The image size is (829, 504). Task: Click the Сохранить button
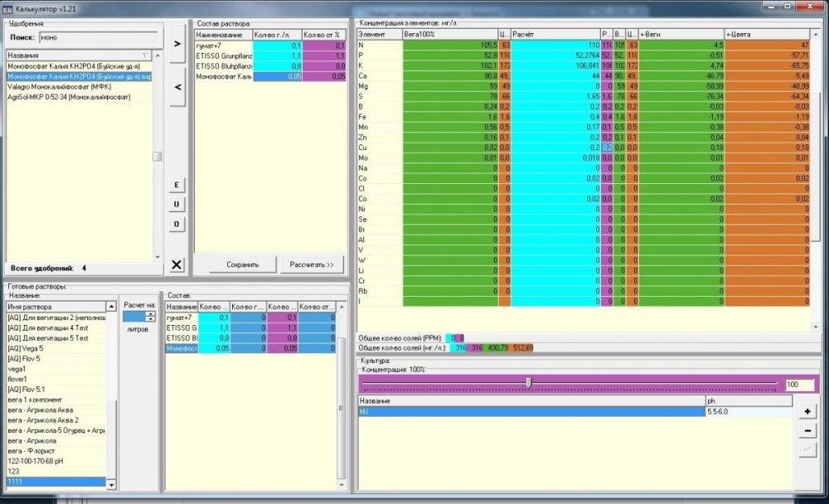point(243,264)
